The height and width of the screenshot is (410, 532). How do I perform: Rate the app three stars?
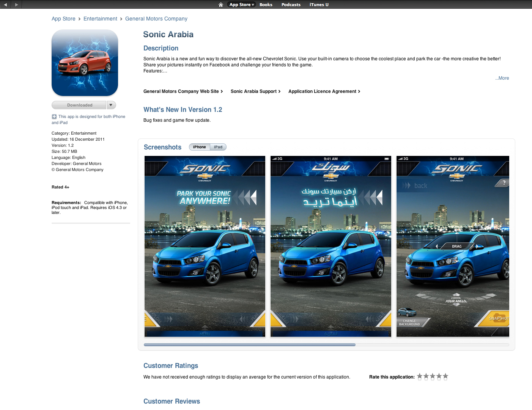click(433, 377)
